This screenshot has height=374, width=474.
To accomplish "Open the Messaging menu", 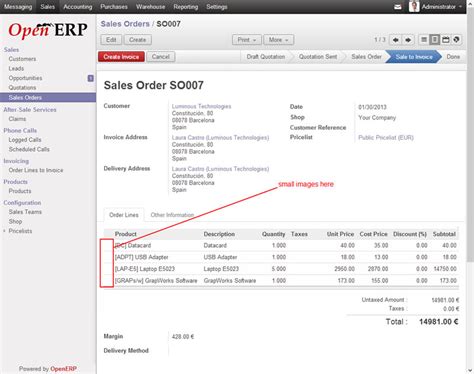I will [x=18, y=7].
